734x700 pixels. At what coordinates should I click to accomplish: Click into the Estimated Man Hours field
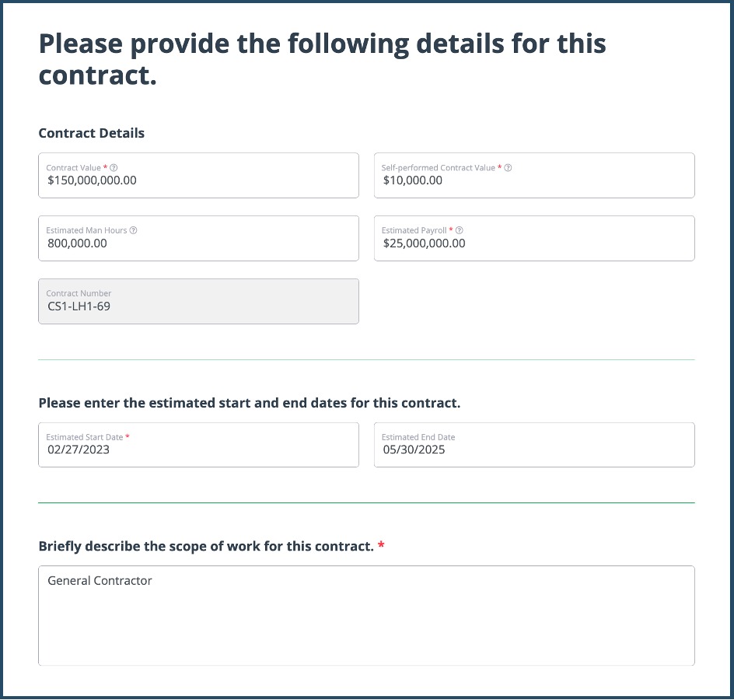point(198,243)
